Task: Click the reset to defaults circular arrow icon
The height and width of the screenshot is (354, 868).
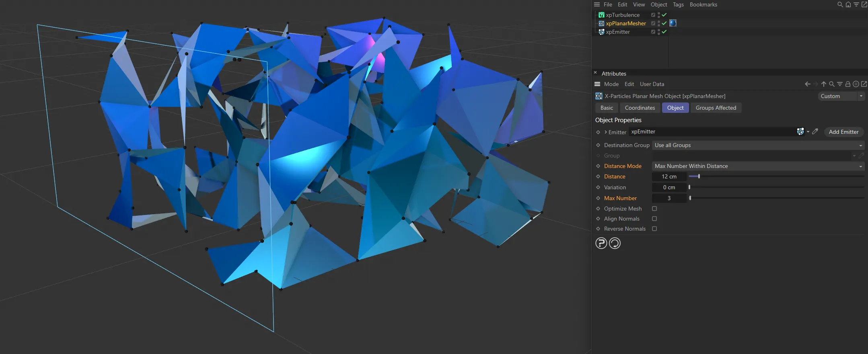Action: point(615,243)
